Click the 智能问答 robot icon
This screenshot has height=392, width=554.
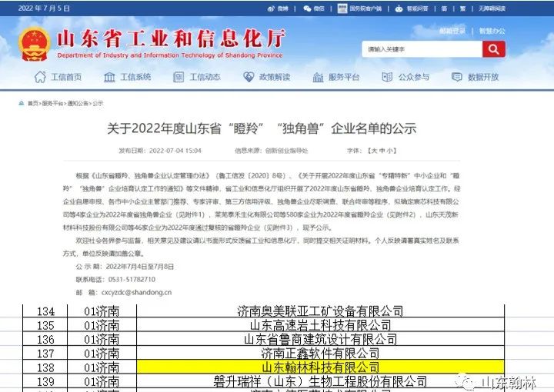399,8
